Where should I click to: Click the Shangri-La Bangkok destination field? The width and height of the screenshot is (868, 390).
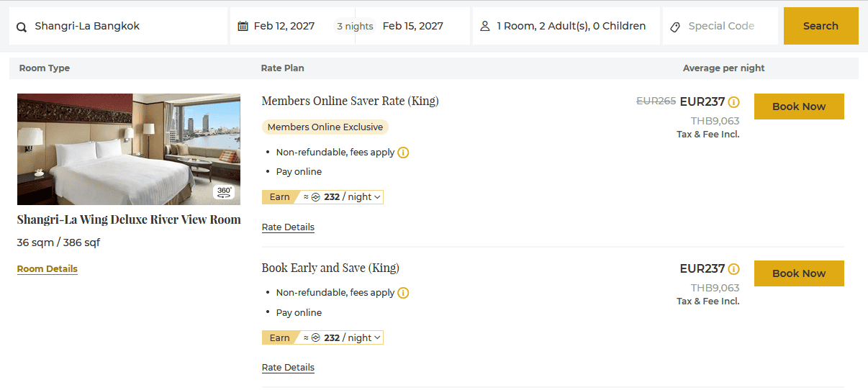pyautogui.click(x=119, y=26)
